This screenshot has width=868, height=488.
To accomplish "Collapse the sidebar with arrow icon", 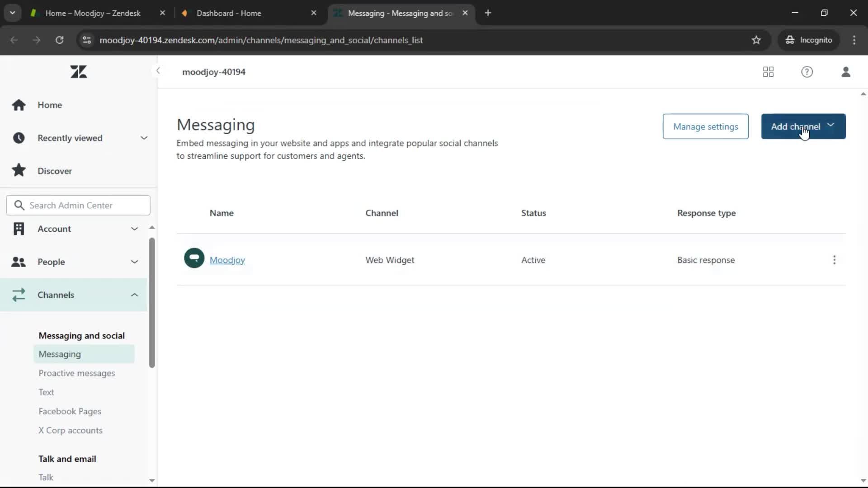I will [x=158, y=70].
